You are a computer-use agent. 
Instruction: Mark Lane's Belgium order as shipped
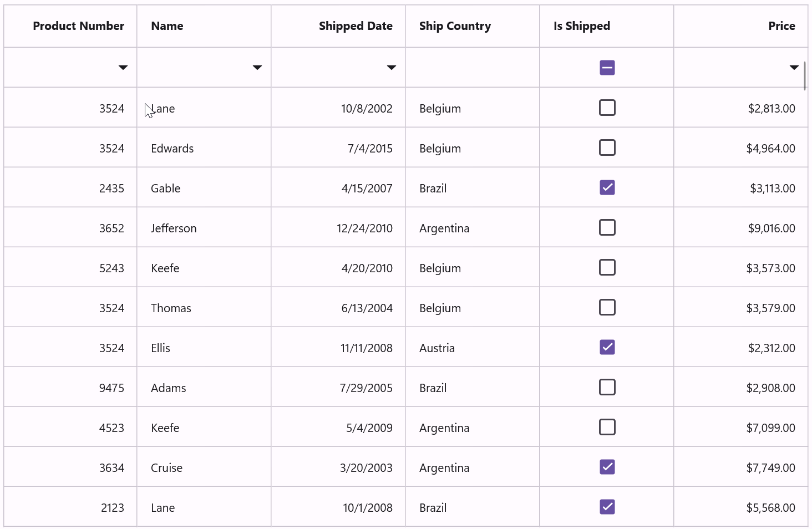[x=607, y=108]
